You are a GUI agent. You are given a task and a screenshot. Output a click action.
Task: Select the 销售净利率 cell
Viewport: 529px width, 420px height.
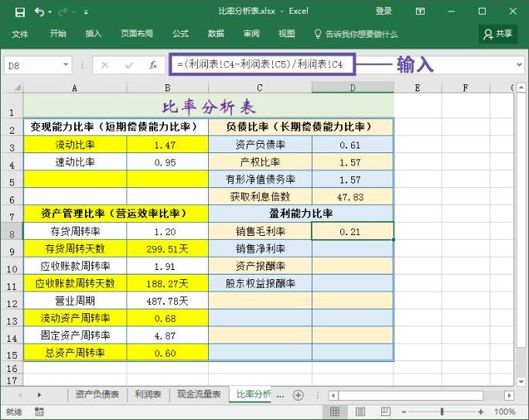260,248
